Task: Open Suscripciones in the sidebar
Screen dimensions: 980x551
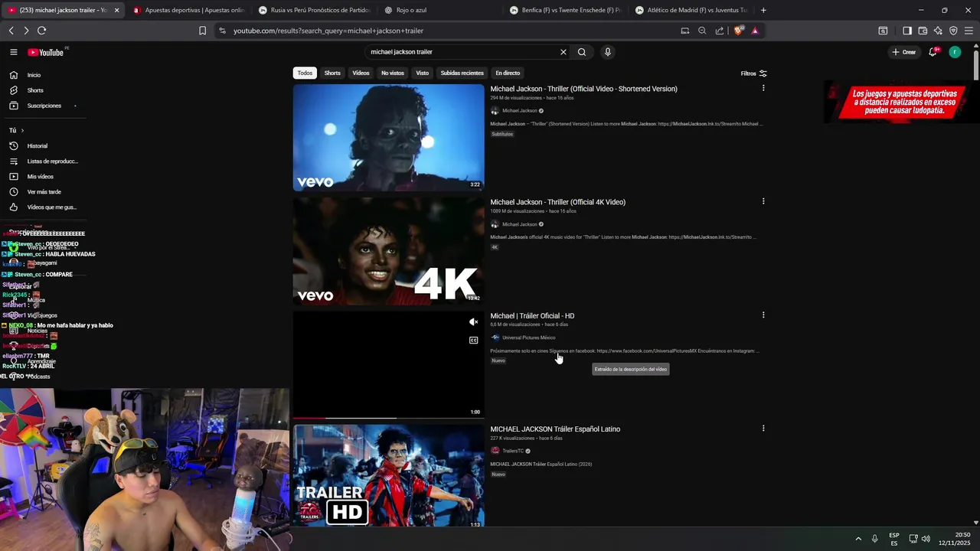Action: tap(44, 106)
